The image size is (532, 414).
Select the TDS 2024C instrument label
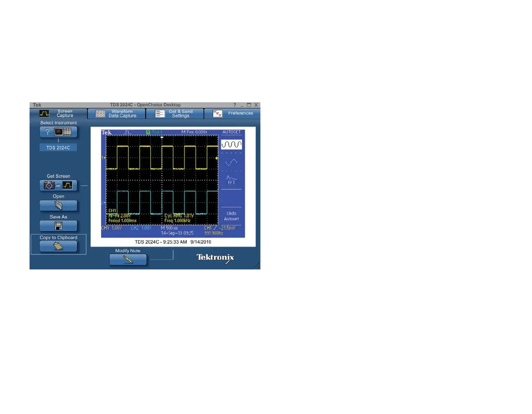pos(58,147)
